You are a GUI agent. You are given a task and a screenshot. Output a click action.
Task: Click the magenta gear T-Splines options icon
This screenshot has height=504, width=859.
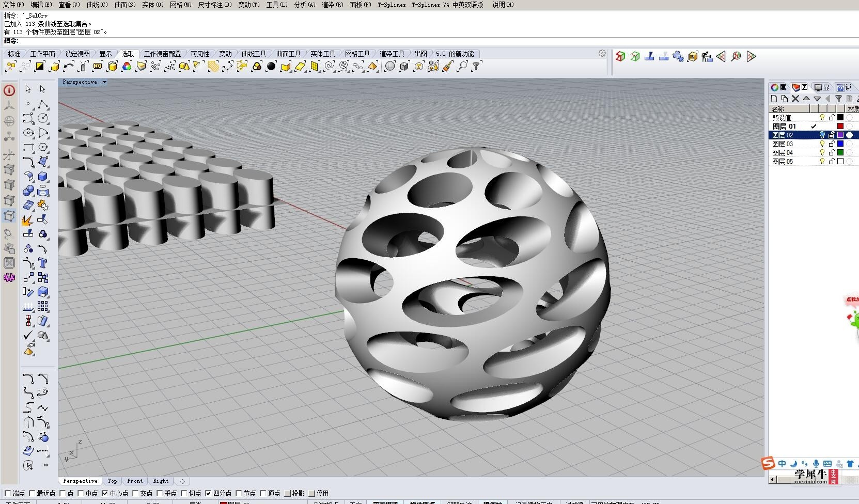point(9,277)
